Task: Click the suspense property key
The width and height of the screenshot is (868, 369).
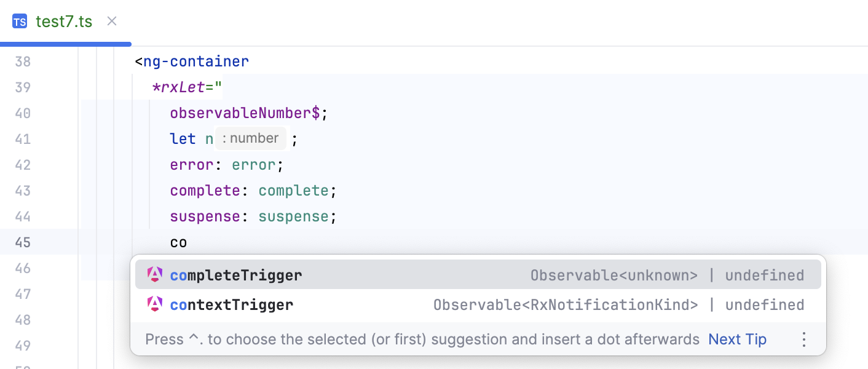Action: 205,216
